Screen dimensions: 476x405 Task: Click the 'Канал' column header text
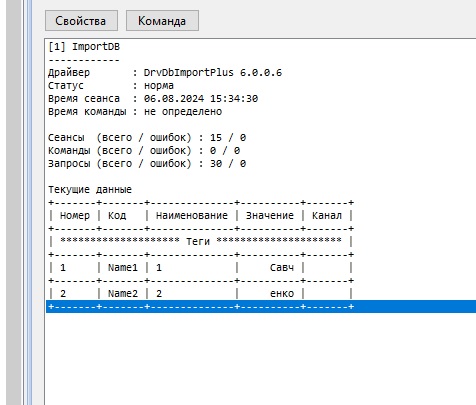click(327, 216)
